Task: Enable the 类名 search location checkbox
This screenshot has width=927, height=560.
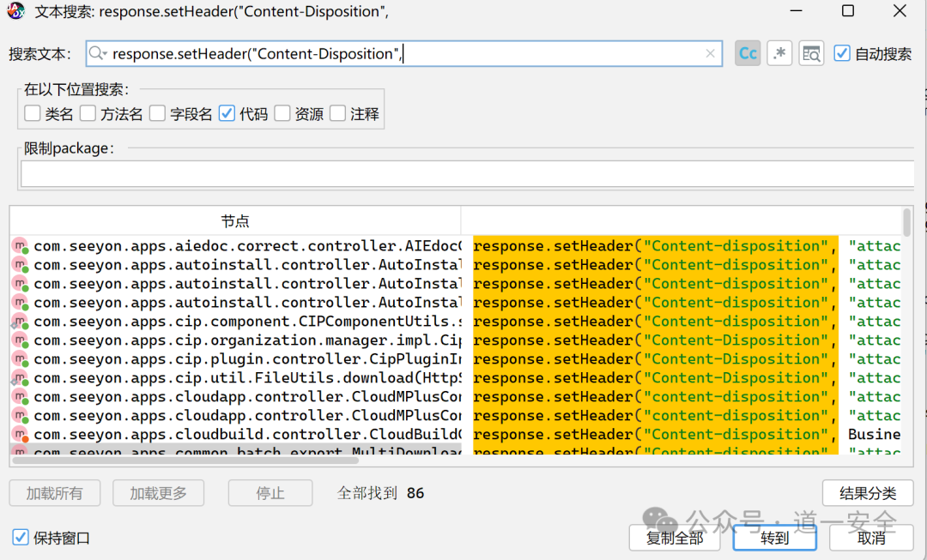Action: tap(33, 113)
